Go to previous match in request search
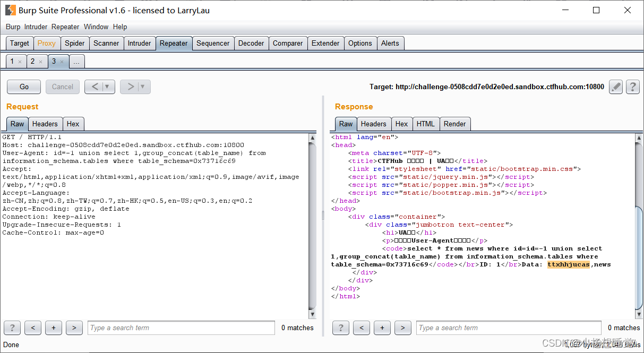644x353 pixels. pyautogui.click(x=33, y=328)
